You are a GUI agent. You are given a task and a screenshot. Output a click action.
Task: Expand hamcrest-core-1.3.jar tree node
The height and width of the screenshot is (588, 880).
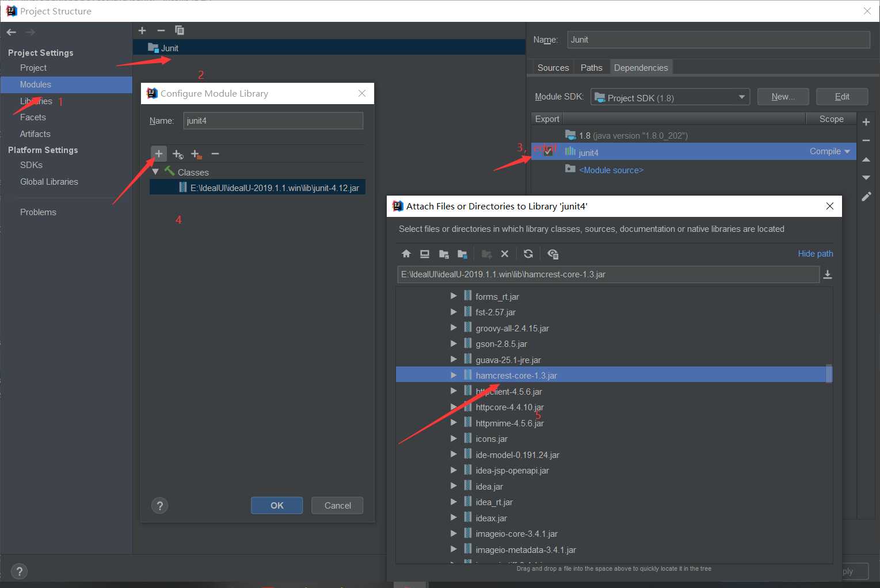pos(454,375)
